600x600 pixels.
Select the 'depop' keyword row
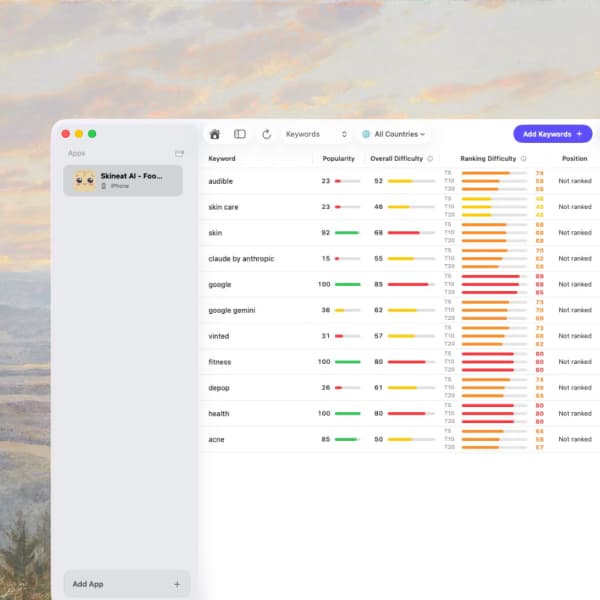coord(400,388)
